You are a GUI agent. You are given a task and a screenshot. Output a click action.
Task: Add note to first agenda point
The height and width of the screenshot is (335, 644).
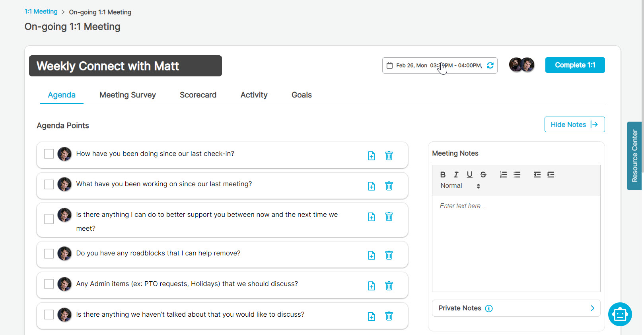pyautogui.click(x=372, y=156)
